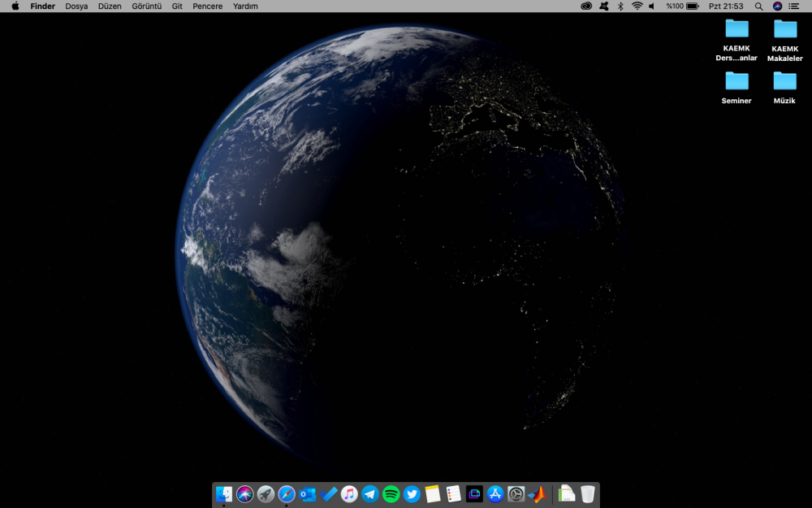Launch MATLAB from the dock
This screenshot has height=508, width=812.
tap(537, 493)
